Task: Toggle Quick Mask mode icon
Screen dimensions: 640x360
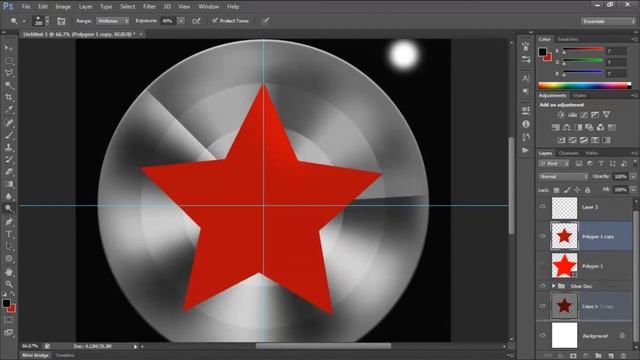Action: click(9, 320)
